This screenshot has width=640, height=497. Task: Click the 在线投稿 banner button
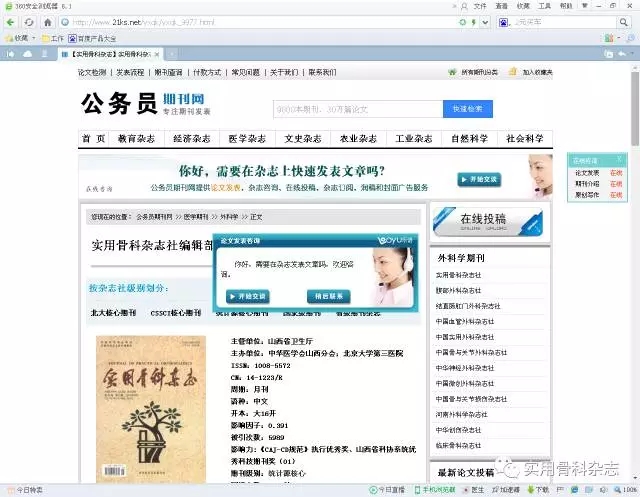click(488, 222)
